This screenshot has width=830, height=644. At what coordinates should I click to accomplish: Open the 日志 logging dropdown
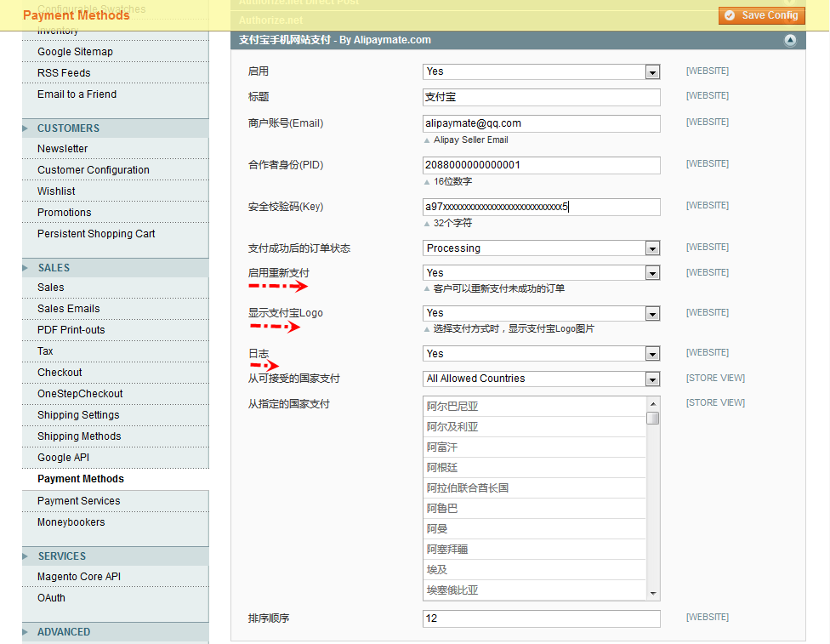[x=541, y=354]
